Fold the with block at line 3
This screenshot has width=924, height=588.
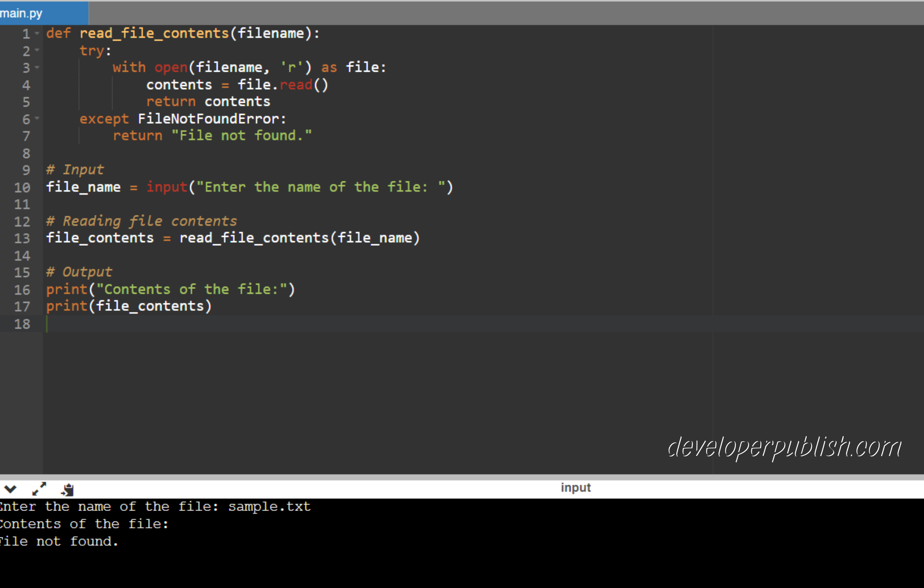37,67
